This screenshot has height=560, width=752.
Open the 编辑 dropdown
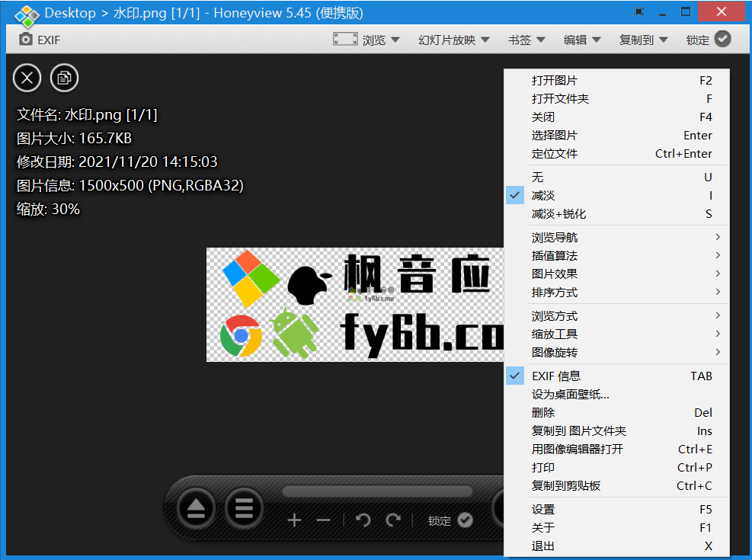(582, 40)
